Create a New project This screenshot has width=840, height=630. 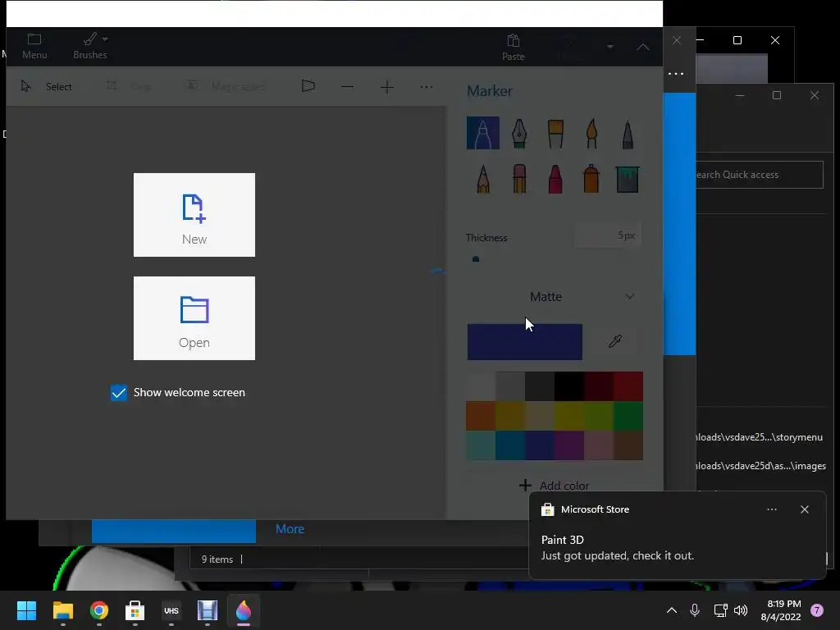(x=194, y=215)
